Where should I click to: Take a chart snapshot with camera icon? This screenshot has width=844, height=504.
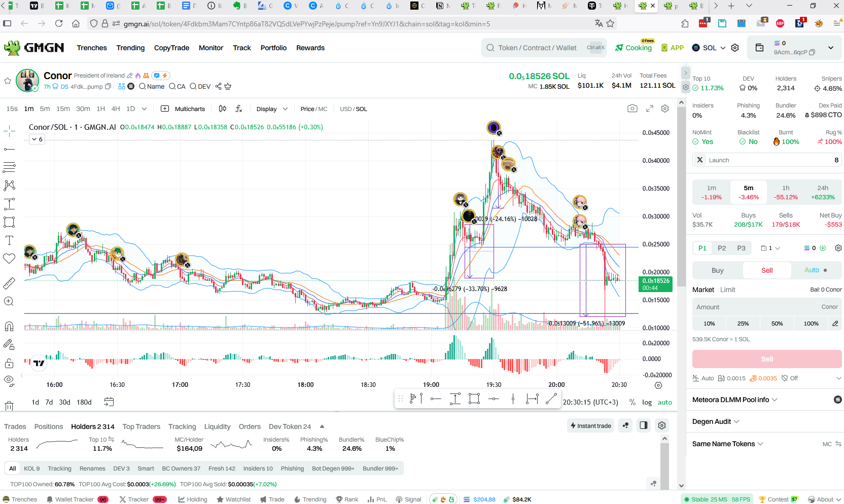click(x=632, y=109)
